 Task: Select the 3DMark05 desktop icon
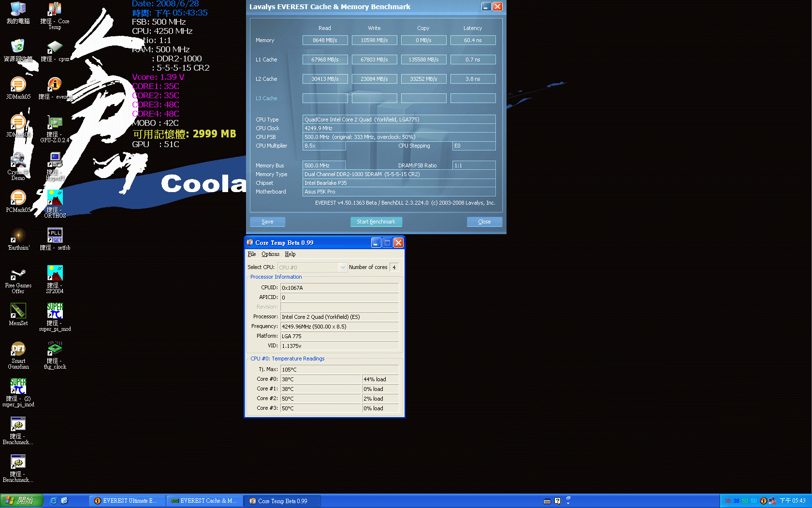18,88
